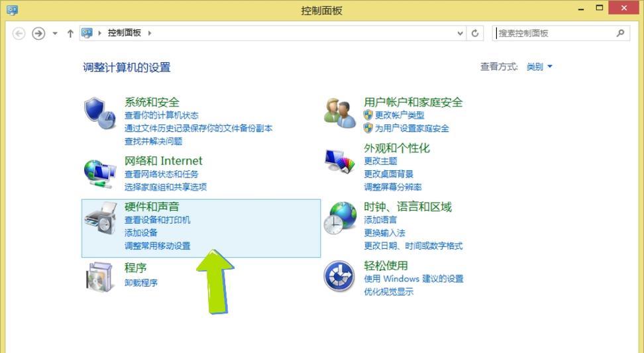Click 调整常用移动设置 link
The width and height of the screenshot is (644, 353).
[x=157, y=246]
